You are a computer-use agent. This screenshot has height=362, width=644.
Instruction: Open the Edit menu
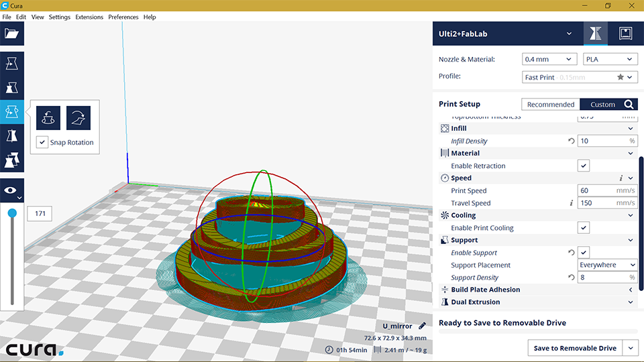(x=21, y=17)
